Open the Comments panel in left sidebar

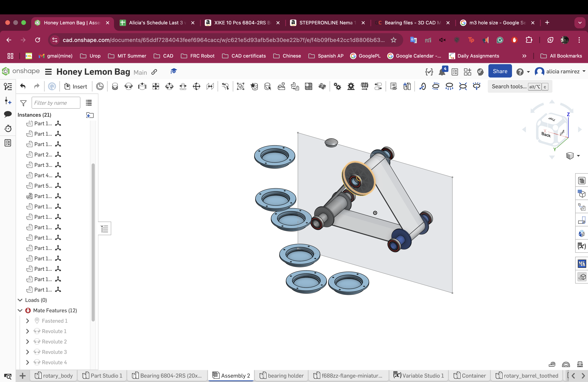[8, 114]
